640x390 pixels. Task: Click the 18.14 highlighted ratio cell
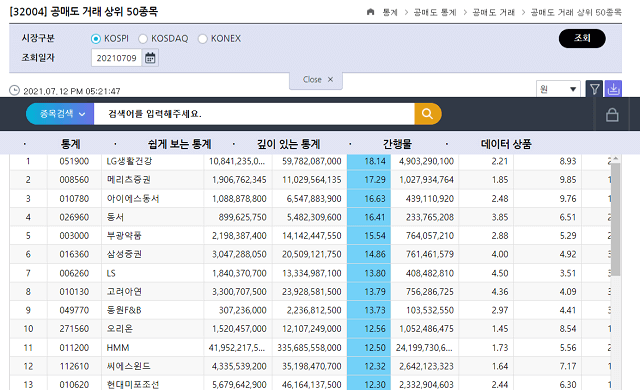click(369, 161)
